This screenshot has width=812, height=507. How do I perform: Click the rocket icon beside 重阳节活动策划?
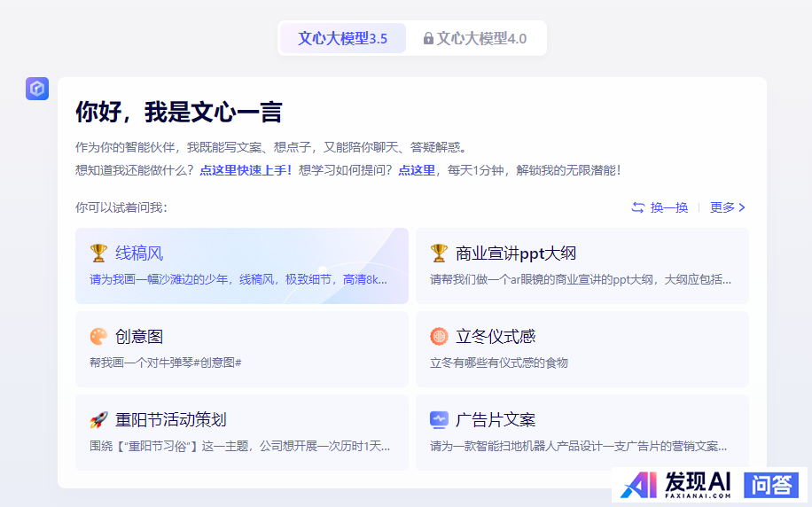click(98, 420)
